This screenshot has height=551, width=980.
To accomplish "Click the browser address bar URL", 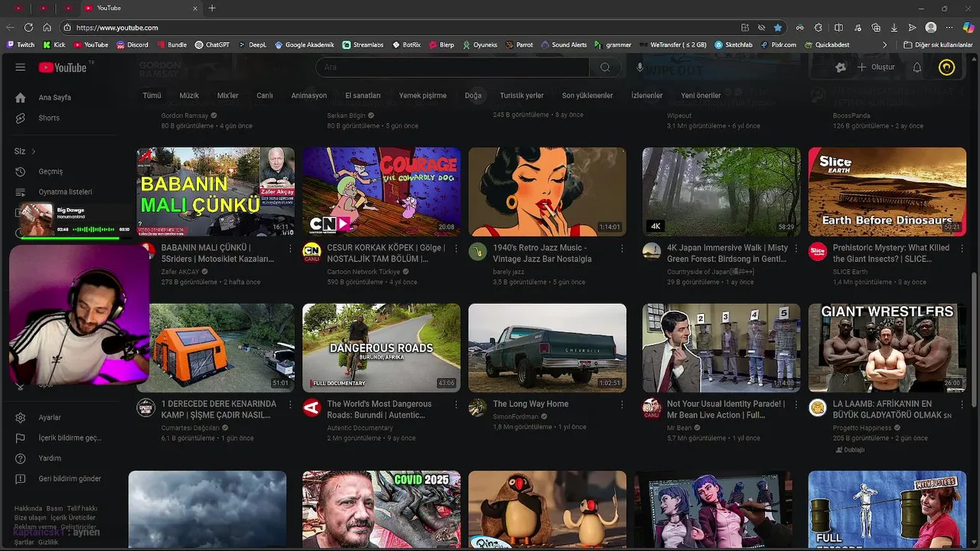I will tap(117, 28).
